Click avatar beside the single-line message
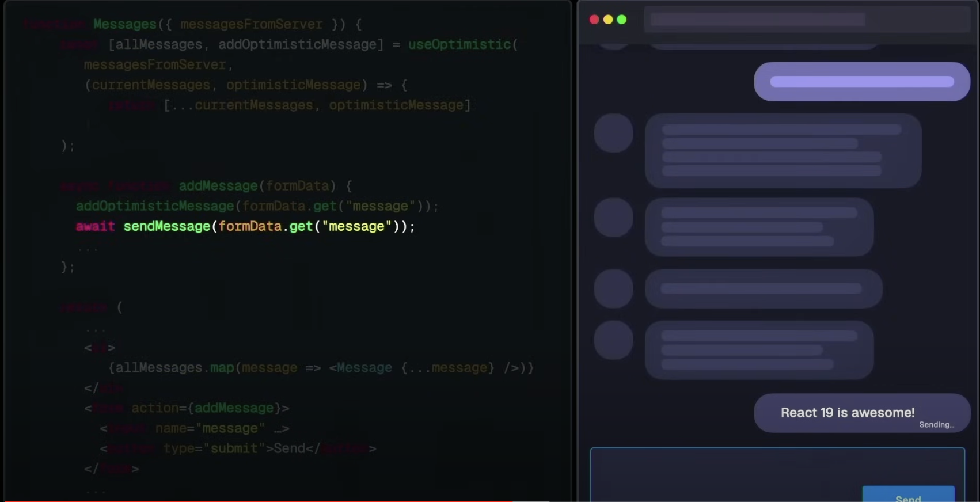Screen dimensions: 980x502 (x=614, y=289)
